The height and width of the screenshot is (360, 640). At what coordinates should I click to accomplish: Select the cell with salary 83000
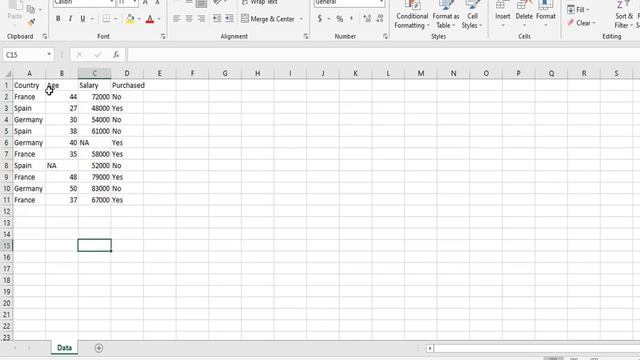coord(94,189)
